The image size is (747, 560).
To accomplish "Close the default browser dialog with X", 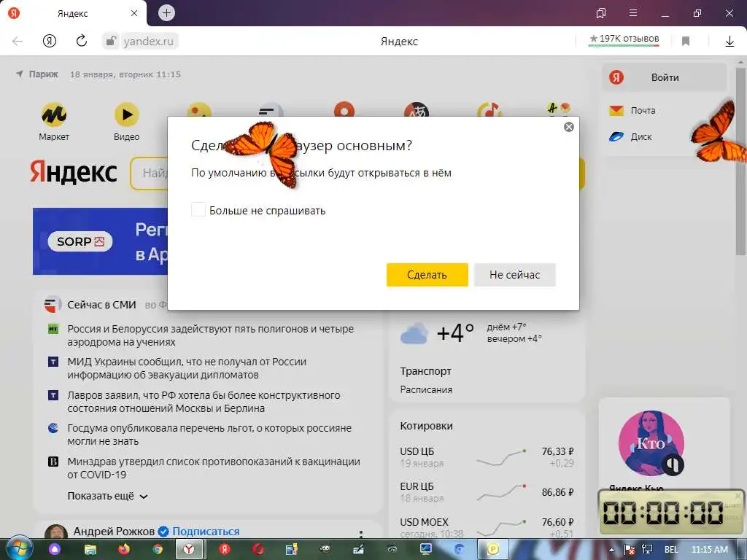I will pyautogui.click(x=568, y=127).
